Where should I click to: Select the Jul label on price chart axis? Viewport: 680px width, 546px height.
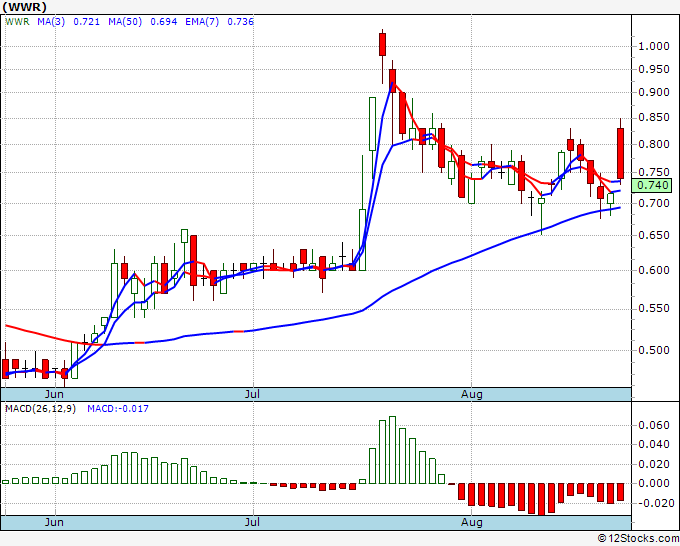point(254,394)
